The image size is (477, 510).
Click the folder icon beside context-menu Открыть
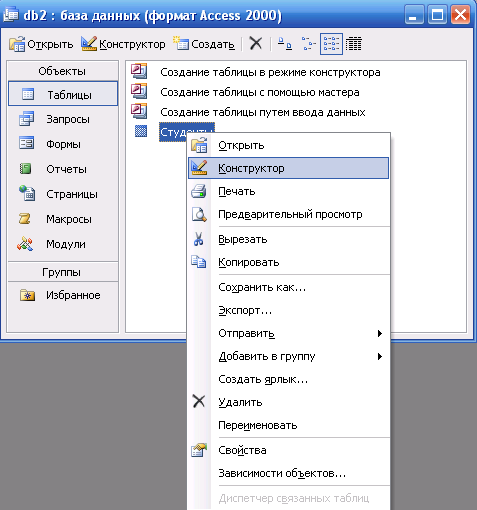(x=199, y=145)
